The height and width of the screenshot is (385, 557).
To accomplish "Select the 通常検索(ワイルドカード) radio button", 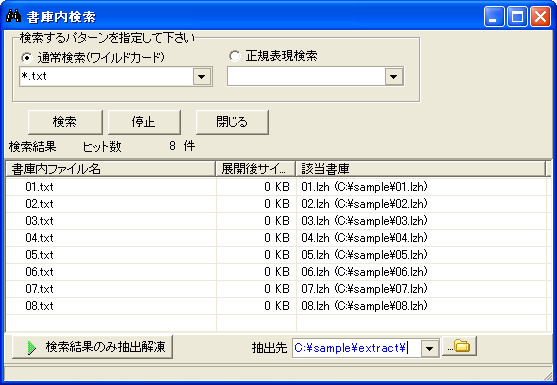I will [x=26, y=58].
